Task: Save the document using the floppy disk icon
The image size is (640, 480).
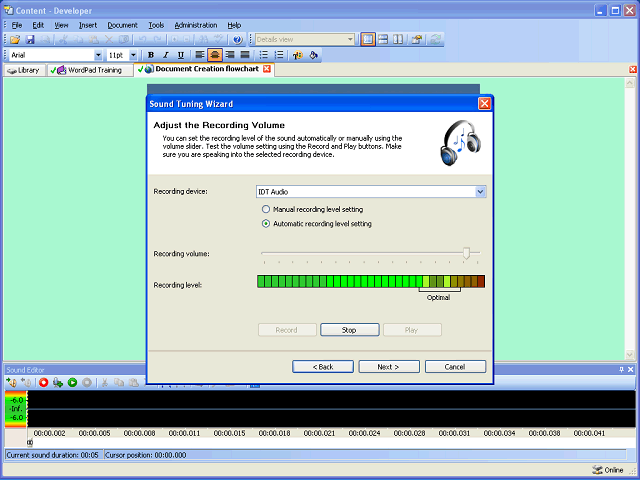Action: click(30, 40)
